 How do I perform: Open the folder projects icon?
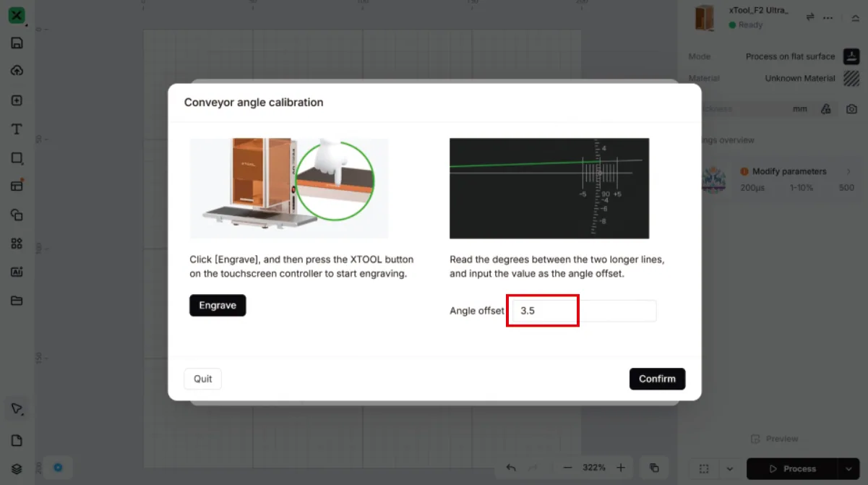point(17,301)
